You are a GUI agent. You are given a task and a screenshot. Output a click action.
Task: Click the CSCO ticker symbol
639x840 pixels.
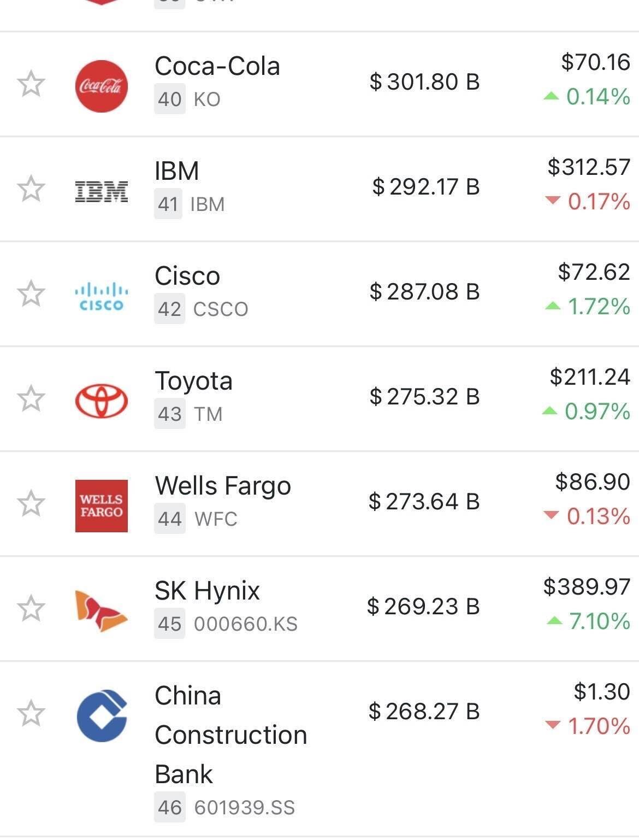(221, 309)
